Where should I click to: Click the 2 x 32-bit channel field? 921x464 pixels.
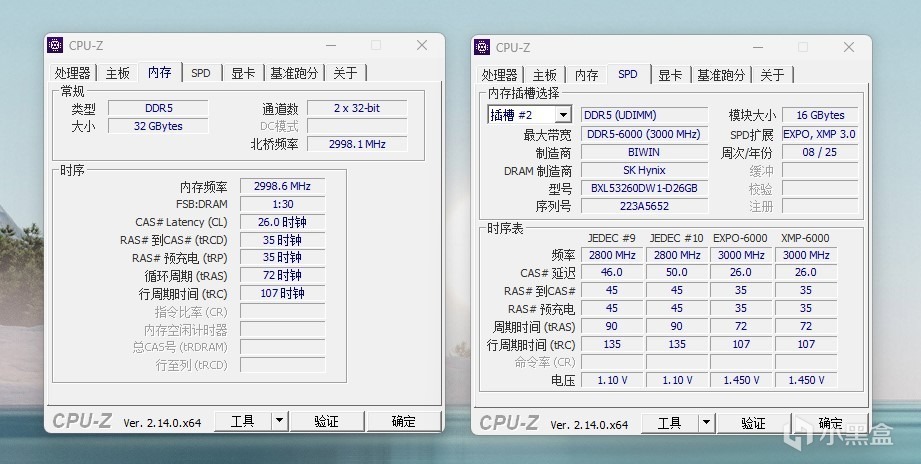357,108
